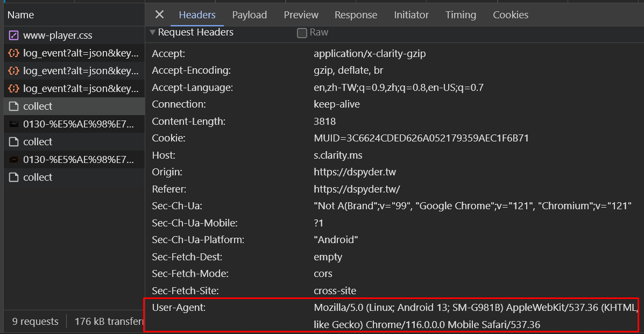Click the Name column header

[21, 15]
